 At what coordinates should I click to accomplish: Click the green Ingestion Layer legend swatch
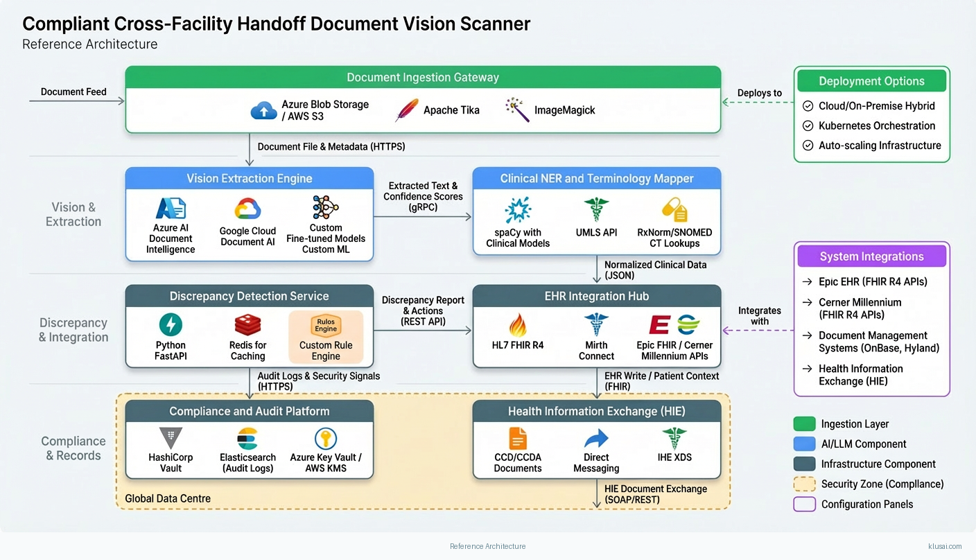[x=804, y=424]
